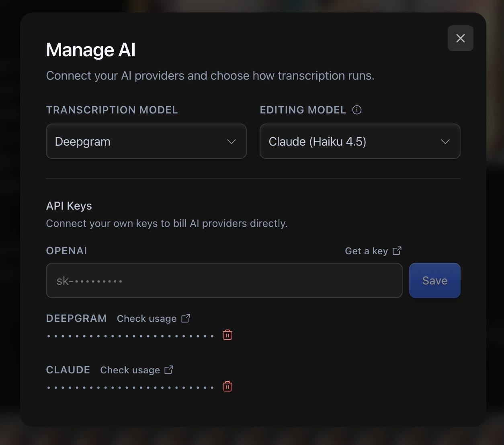
Task: Click the TRANSCRIPTION MODEL label
Action: pos(112,110)
